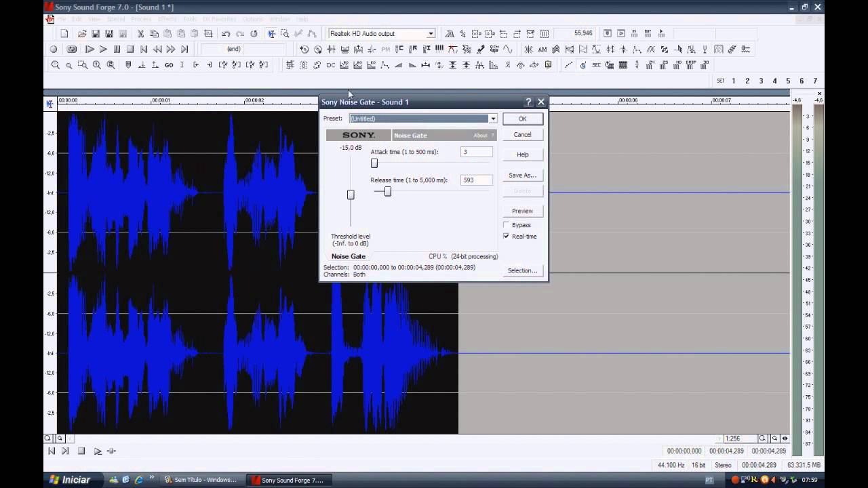Image resolution: width=868 pixels, height=488 pixels.
Task: Click the New file icon in toolbar
Action: [x=64, y=33]
